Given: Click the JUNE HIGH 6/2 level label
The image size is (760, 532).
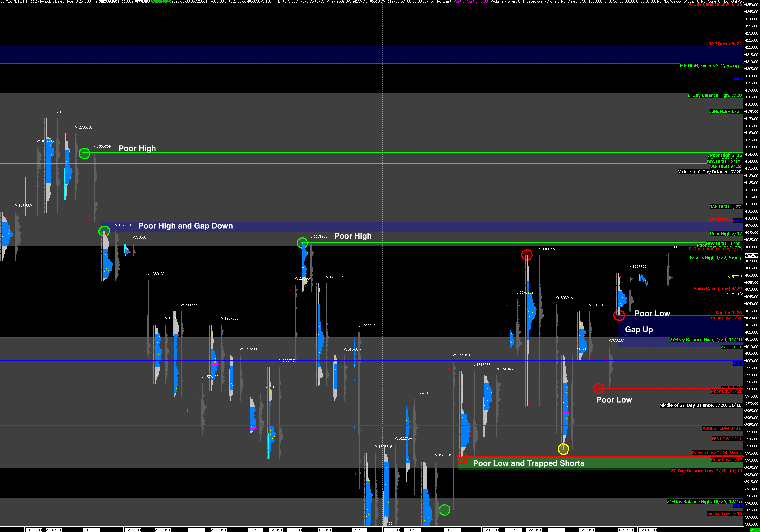Looking at the screenshot, I should (724, 111).
